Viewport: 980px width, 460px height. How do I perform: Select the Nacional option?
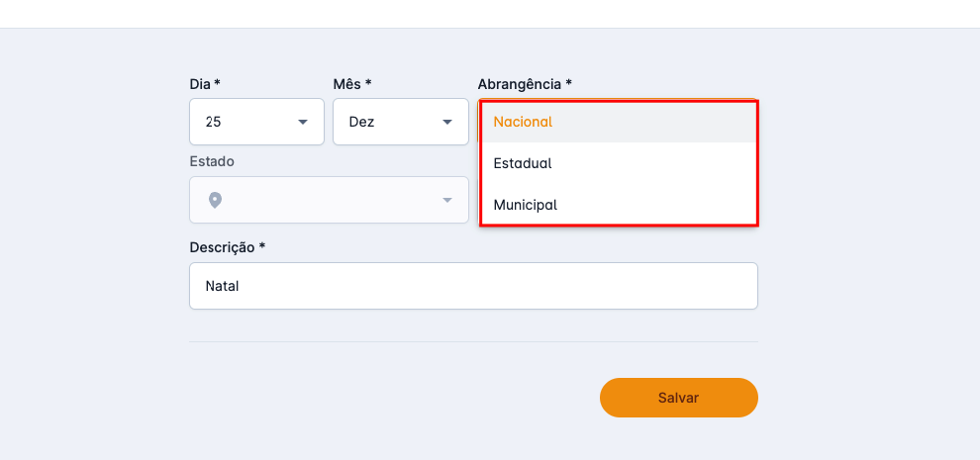[523, 123]
